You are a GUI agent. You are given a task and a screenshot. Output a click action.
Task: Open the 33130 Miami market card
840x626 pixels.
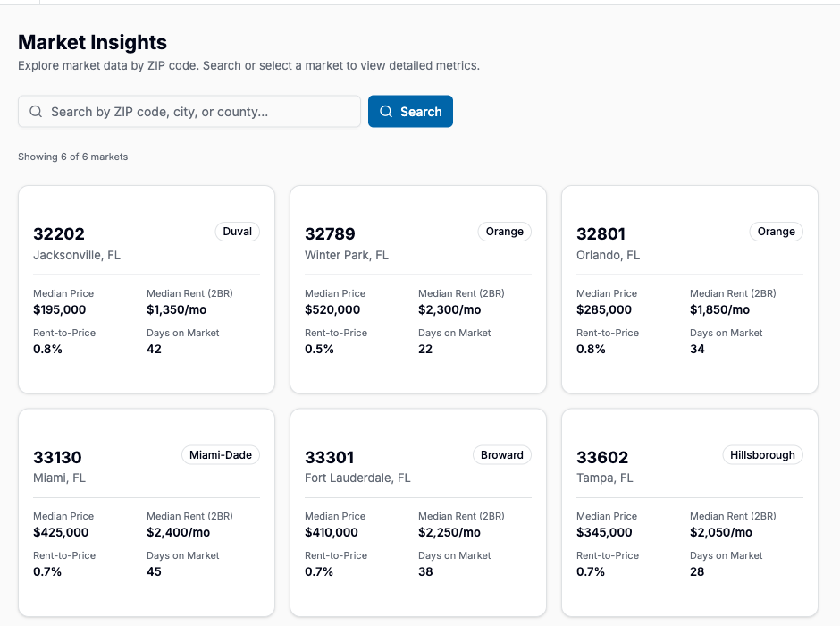pos(146,512)
